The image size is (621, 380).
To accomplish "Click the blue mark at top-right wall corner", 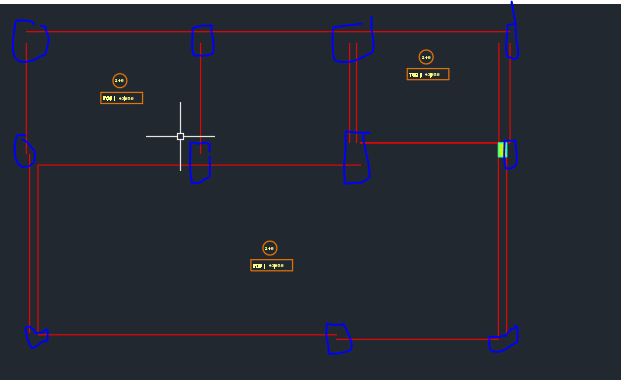I will (512, 36).
